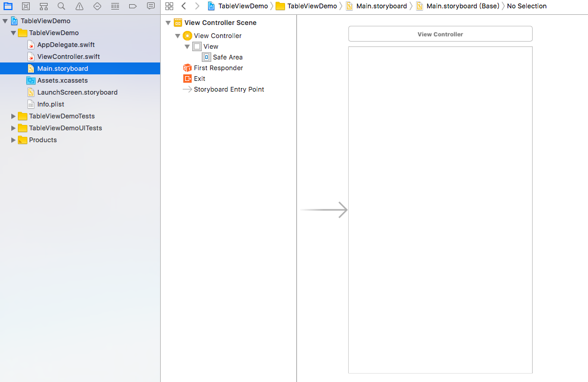588x382 pixels.
Task: Switch to the Find navigator magnifier icon
Action: coord(61,6)
